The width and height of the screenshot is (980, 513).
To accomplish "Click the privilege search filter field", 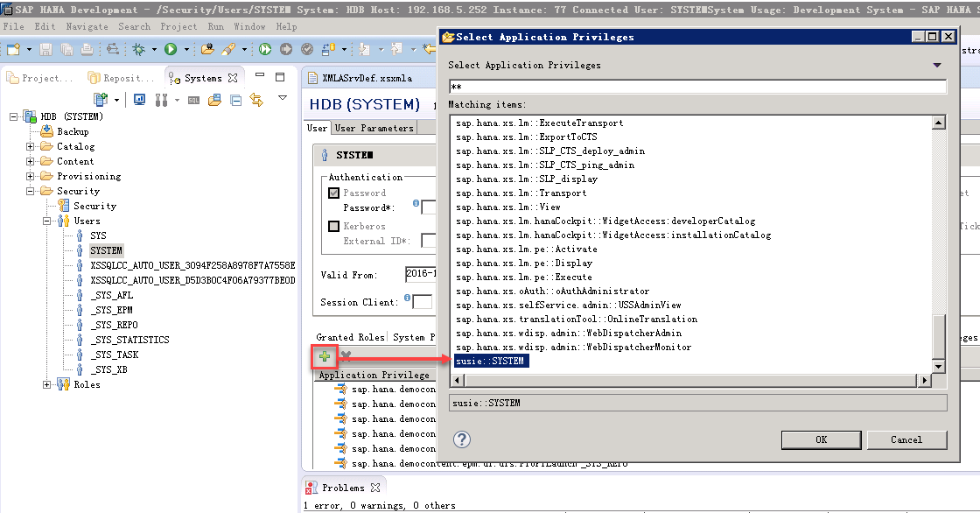I will 696,87.
